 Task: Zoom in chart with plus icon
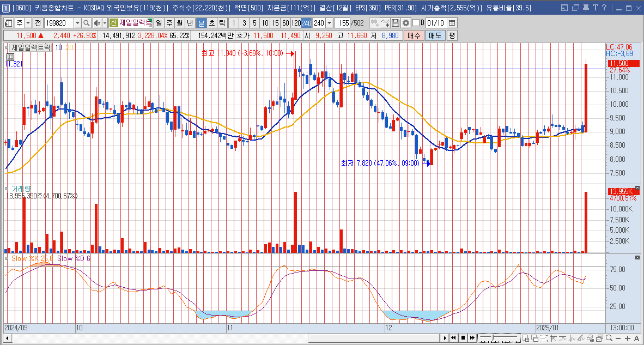click(x=628, y=338)
